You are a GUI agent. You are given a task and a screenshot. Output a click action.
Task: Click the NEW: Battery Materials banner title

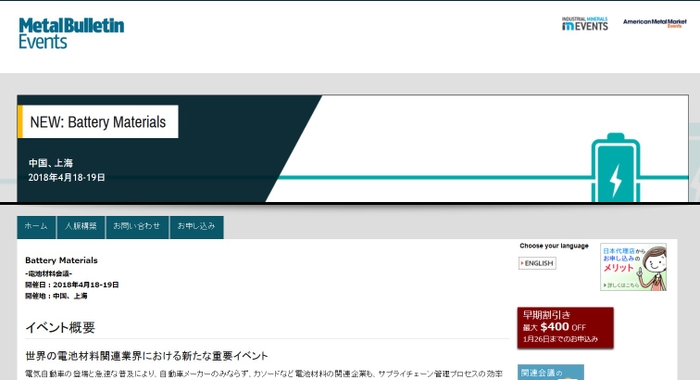point(98,122)
